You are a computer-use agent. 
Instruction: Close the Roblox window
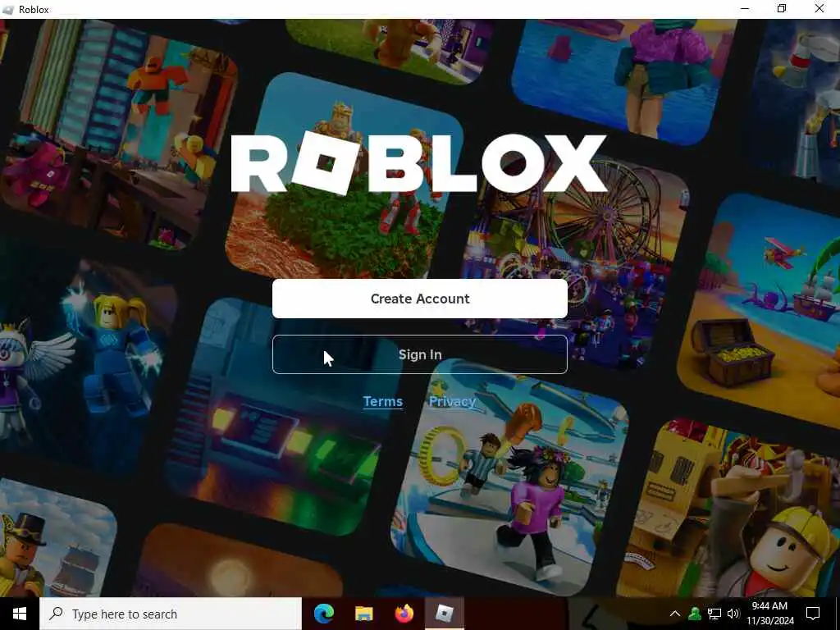tap(819, 9)
